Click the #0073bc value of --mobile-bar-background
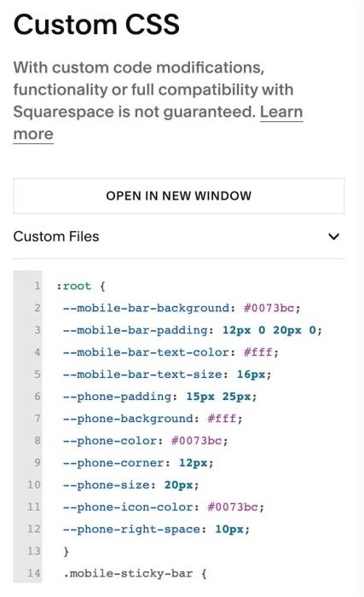 pyautogui.click(x=269, y=308)
